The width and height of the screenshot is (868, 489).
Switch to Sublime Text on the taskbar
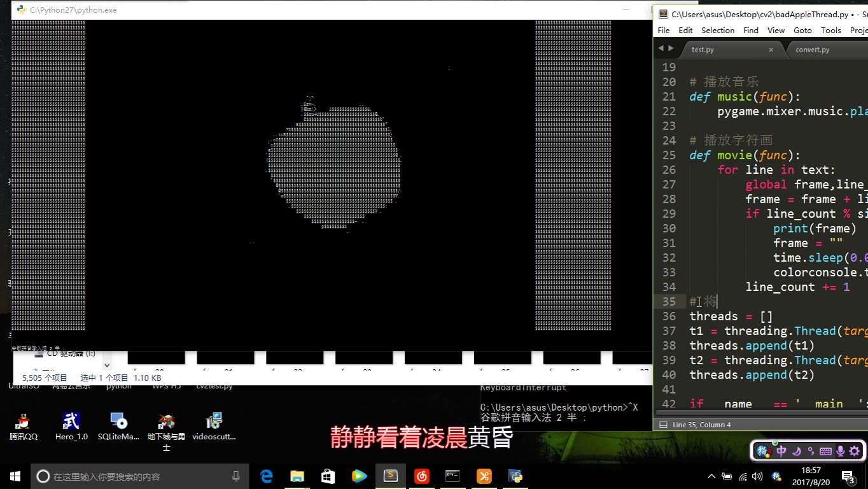pyautogui.click(x=390, y=476)
